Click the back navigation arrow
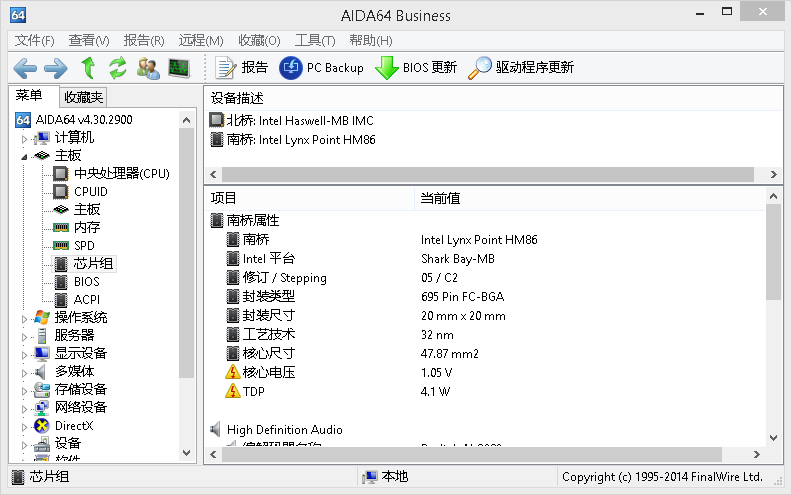This screenshot has width=792, height=495. [x=25, y=68]
